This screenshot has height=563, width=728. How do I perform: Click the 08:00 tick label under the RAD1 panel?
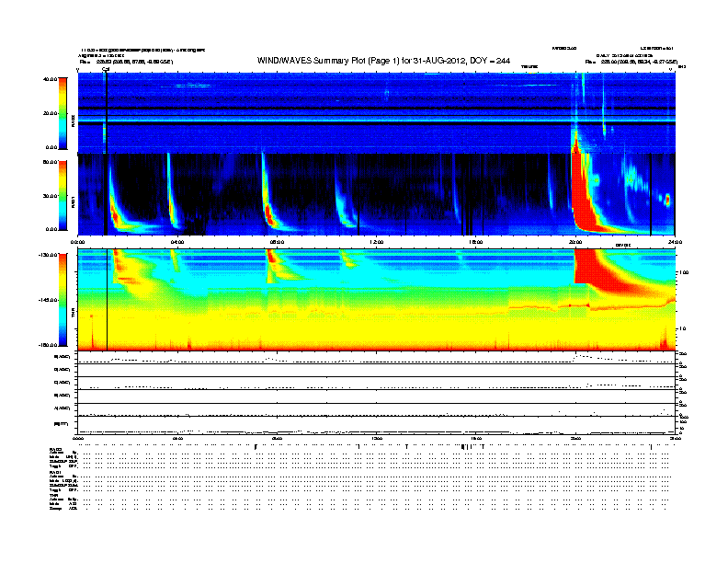click(x=277, y=242)
